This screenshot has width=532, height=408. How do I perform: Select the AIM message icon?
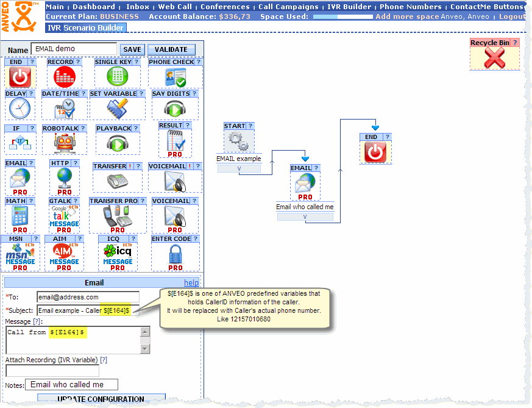tap(64, 257)
